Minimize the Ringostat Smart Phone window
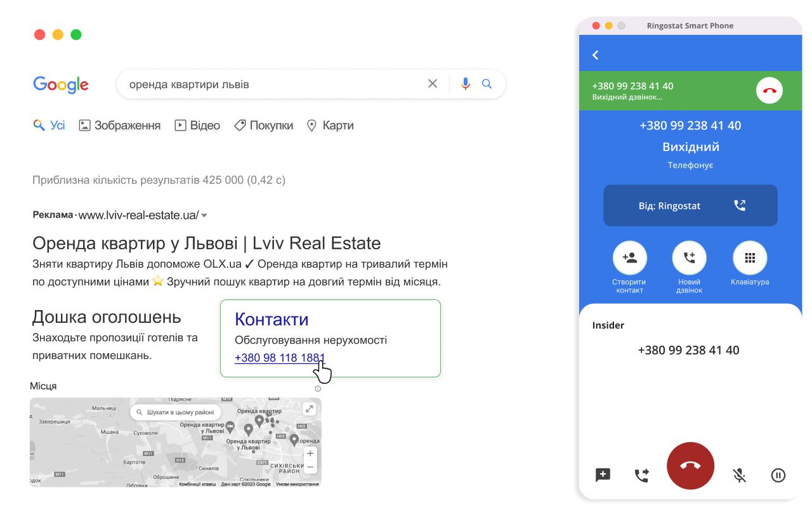Viewport: 812px width, 515px height. point(608,25)
